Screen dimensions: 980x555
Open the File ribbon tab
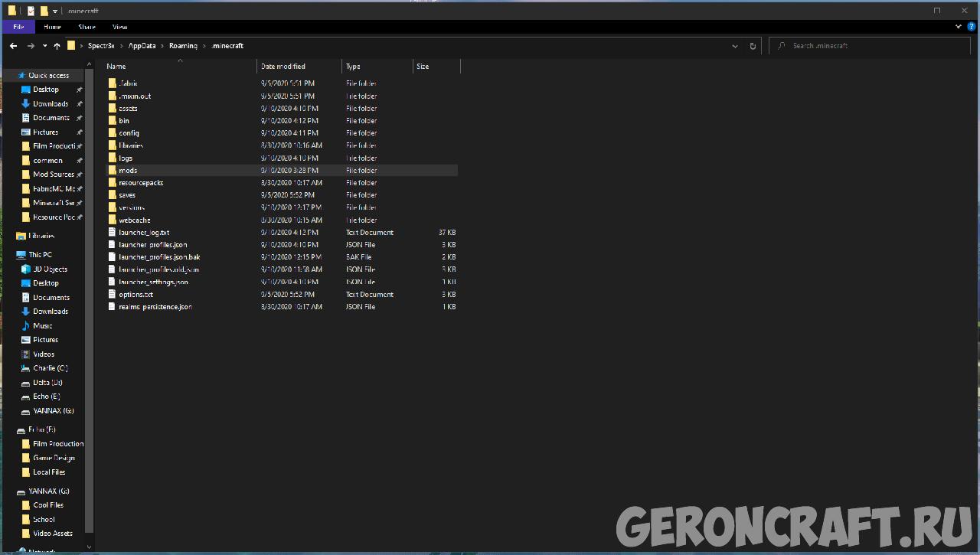pyautogui.click(x=18, y=27)
